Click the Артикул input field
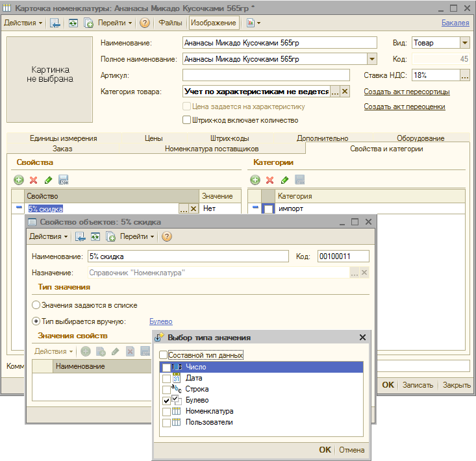The width and height of the screenshot is (476, 461). 266,75
